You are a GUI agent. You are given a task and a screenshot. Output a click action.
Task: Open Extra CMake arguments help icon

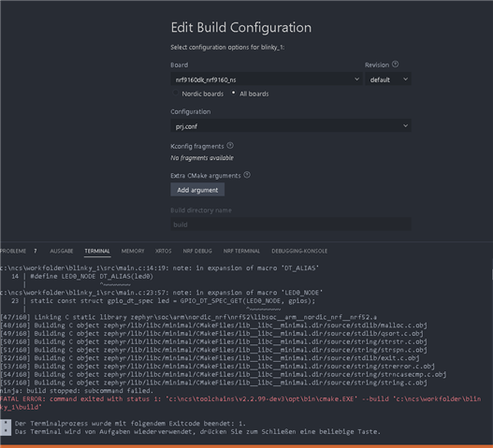pyautogui.click(x=247, y=175)
